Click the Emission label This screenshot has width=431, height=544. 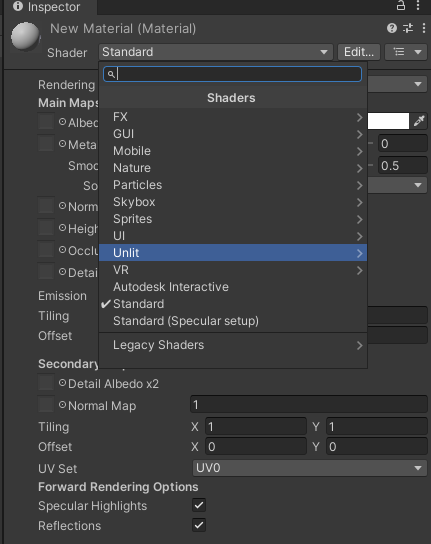pos(62,296)
